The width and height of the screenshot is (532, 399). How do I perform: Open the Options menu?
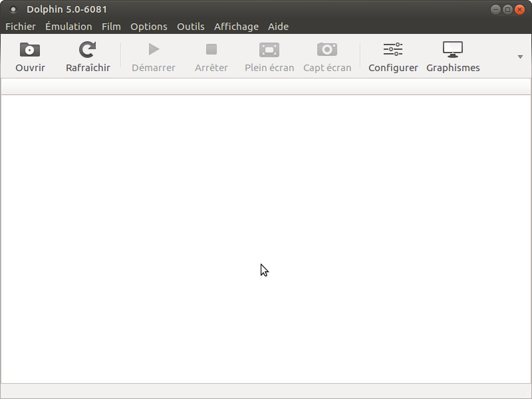coord(148,27)
